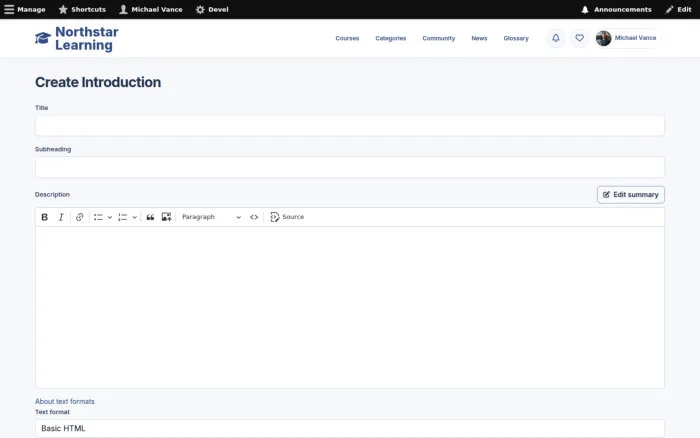The width and height of the screenshot is (700, 438).
Task: Upload an image via the image icon
Action: [167, 217]
